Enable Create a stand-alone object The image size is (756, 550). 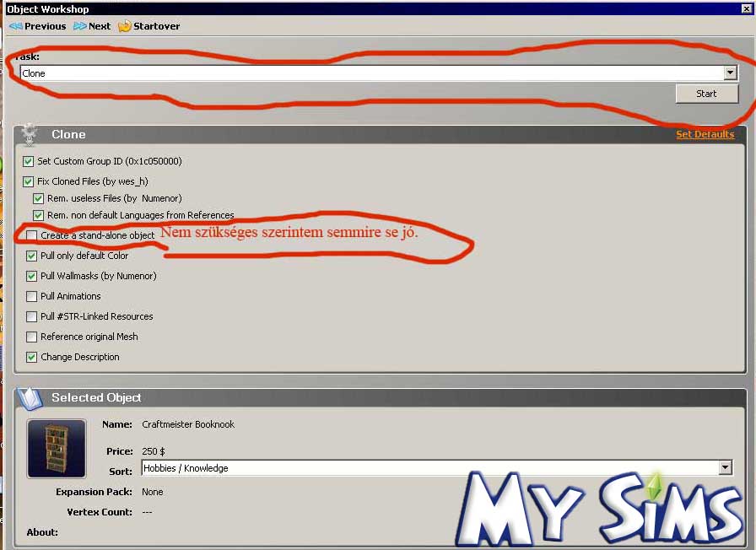pos(32,235)
